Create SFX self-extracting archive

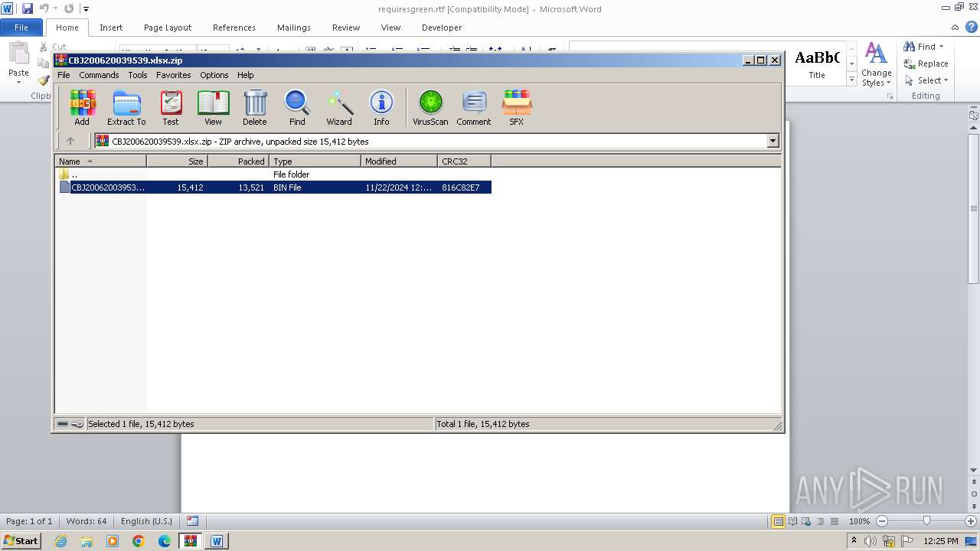pyautogui.click(x=517, y=108)
